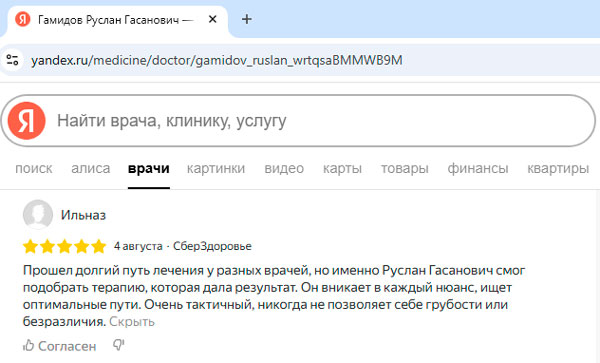Collapse the review with Скрыть link

tap(132, 322)
